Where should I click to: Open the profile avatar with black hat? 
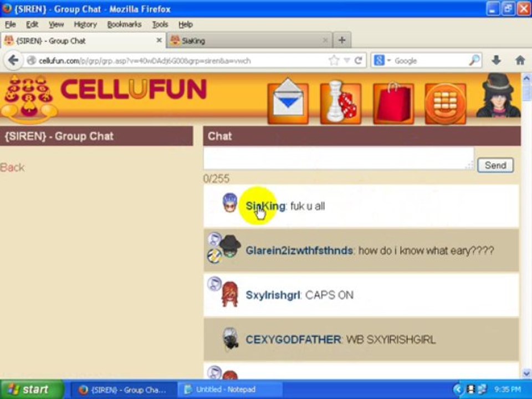click(498, 96)
